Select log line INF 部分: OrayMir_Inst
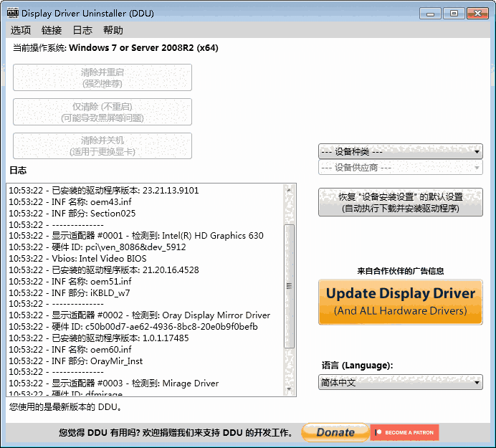This screenshot has width=496, height=448. coord(75,361)
